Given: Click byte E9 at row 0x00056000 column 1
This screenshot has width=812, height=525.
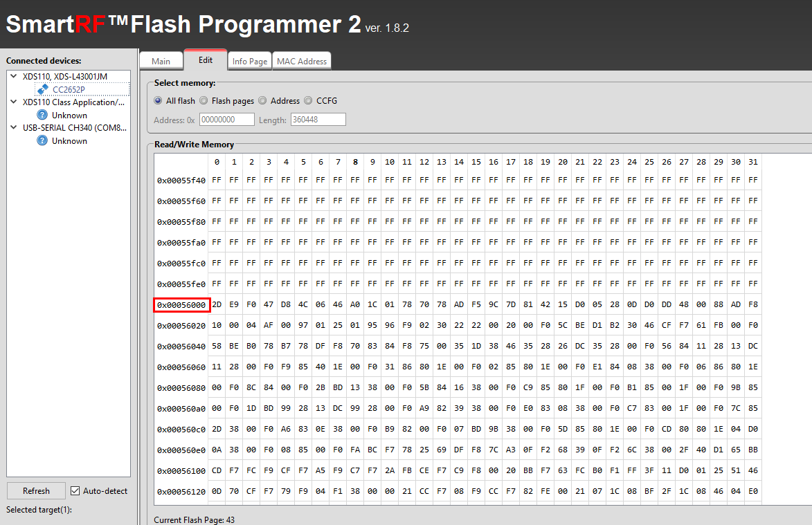Looking at the screenshot, I should pos(234,304).
